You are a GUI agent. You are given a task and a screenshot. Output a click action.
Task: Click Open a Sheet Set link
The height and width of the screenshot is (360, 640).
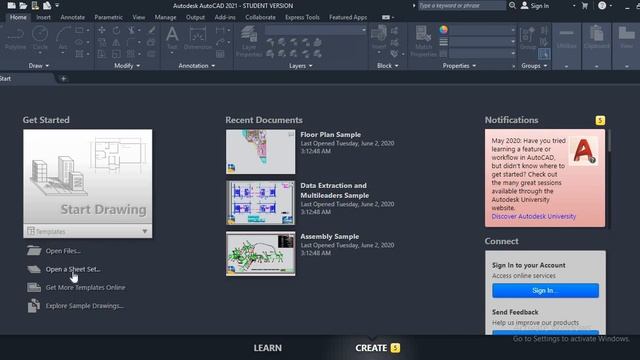point(73,269)
